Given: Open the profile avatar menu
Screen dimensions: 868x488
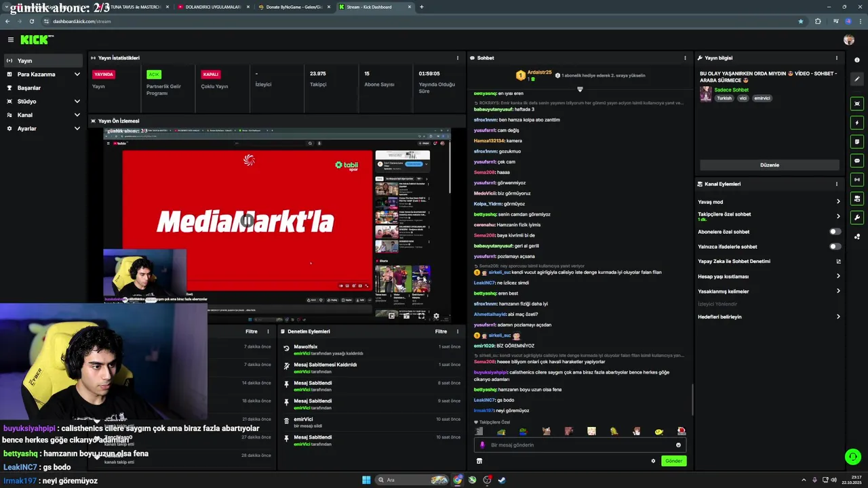Looking at the screenshot, I should (849, 40).
